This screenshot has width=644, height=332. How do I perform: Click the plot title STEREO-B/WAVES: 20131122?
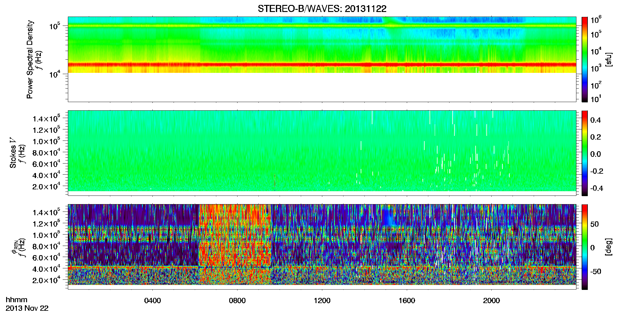point(322,9)
